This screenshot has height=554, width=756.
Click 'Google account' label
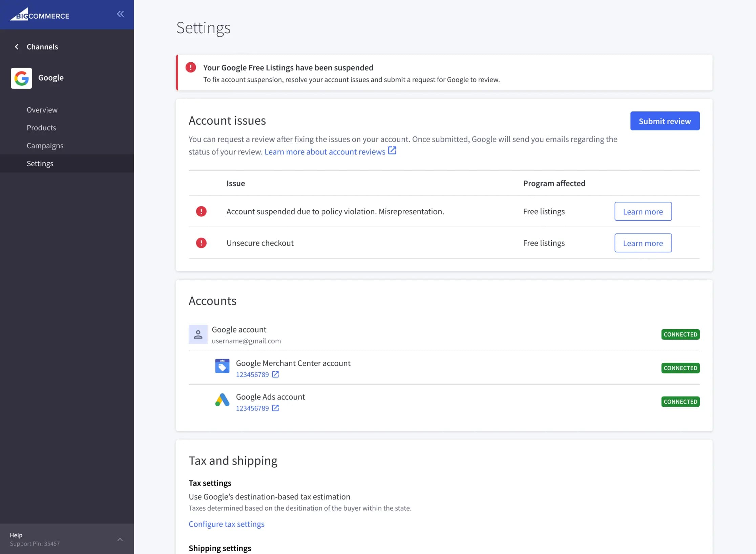click(x=239, y=329)
